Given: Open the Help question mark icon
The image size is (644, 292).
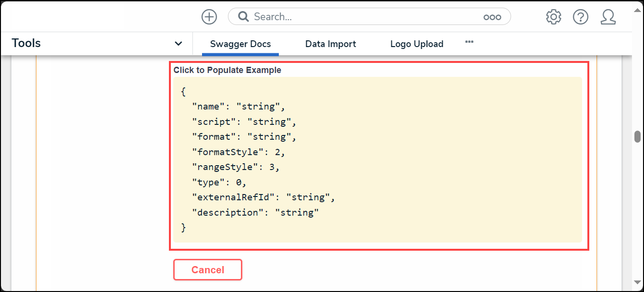Looking at the screenshot, I should pos(581,17).
